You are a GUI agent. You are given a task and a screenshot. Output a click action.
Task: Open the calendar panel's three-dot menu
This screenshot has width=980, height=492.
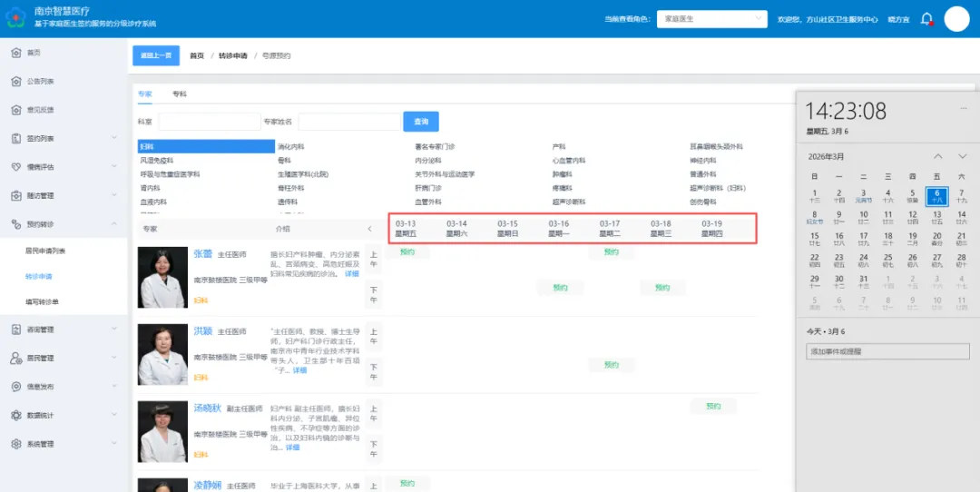(963, 109)
